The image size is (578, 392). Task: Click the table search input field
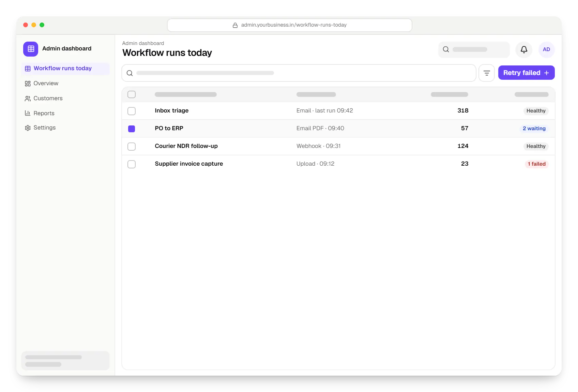(x=299, y=73)
